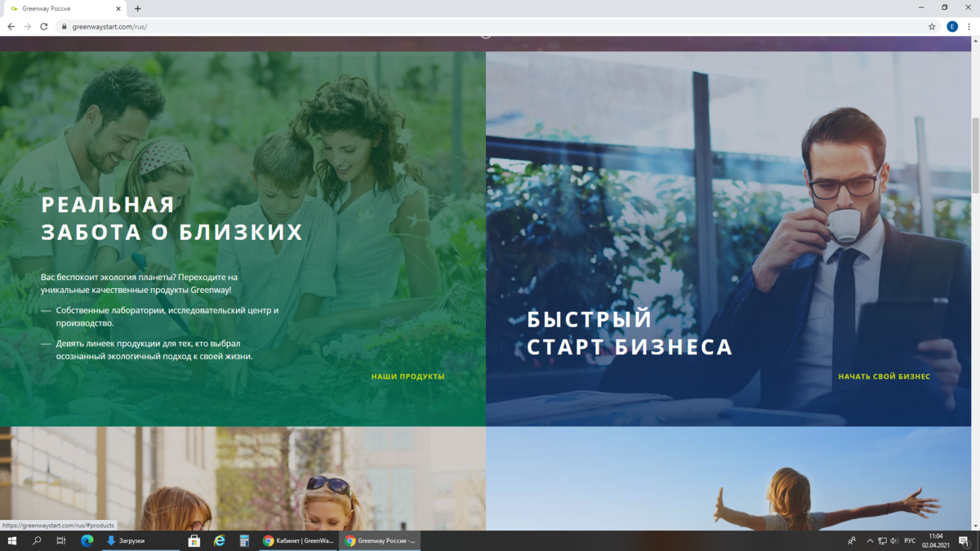Open the Windows Start menu
This screenshot has width=980, height=551.
tap(11, 540)
